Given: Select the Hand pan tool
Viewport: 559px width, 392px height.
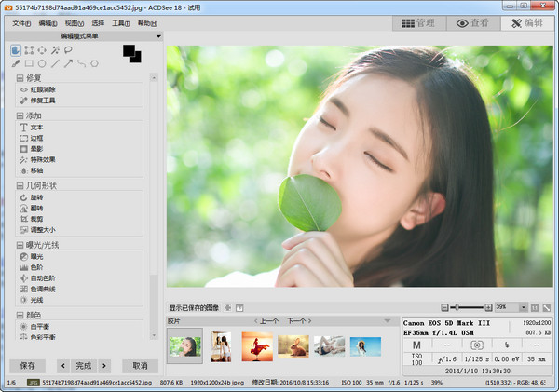Looking at the screenshot, I should (x=17, y=50).
